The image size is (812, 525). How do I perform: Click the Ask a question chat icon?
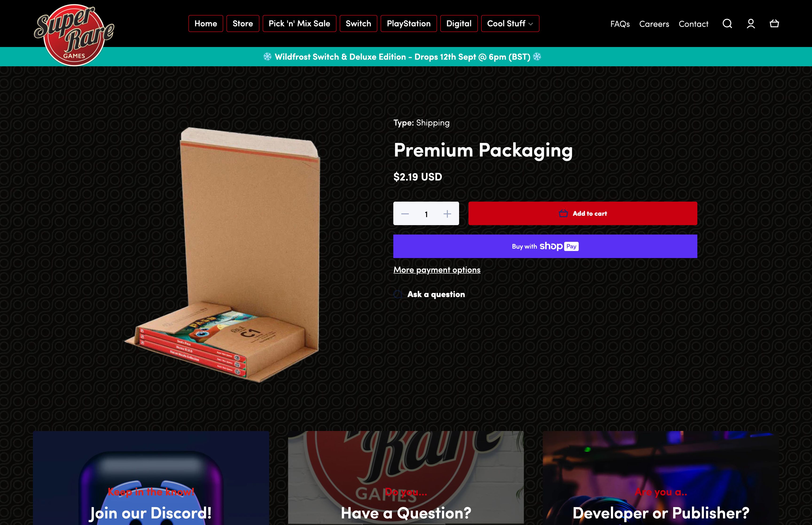pos(398,294)
